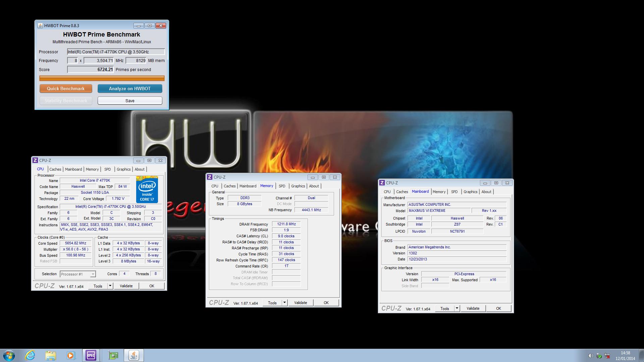Select Caches tab in Mainboard window
644x362 pixels.
(x=402, y=192)
